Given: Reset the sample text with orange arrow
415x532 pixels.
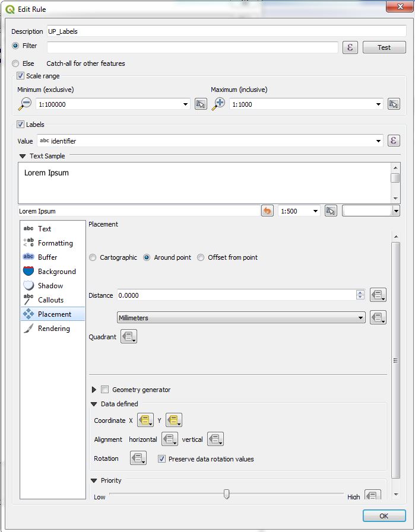Looking at the screenshot, I should tap(267, 211).
